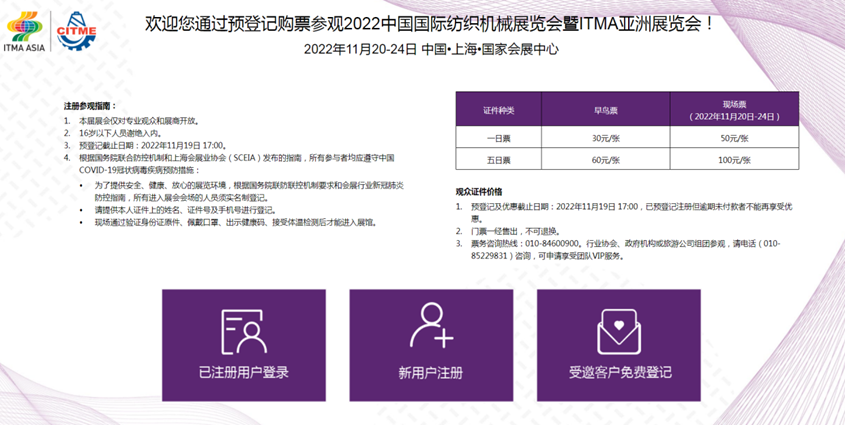Image resolution: width=845 pixels, height=425 pixels.
Task: Click the 受邀客户免费登记 text label
Action: click(619, 373)
